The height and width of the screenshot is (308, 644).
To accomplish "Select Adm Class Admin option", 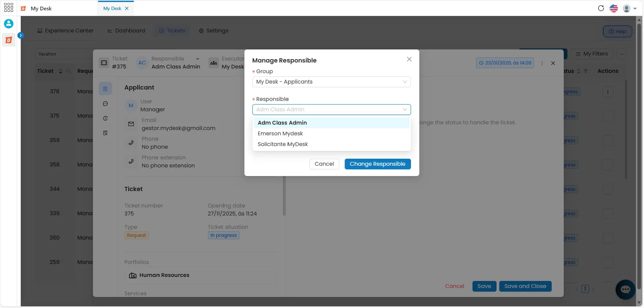I will 331,123.
